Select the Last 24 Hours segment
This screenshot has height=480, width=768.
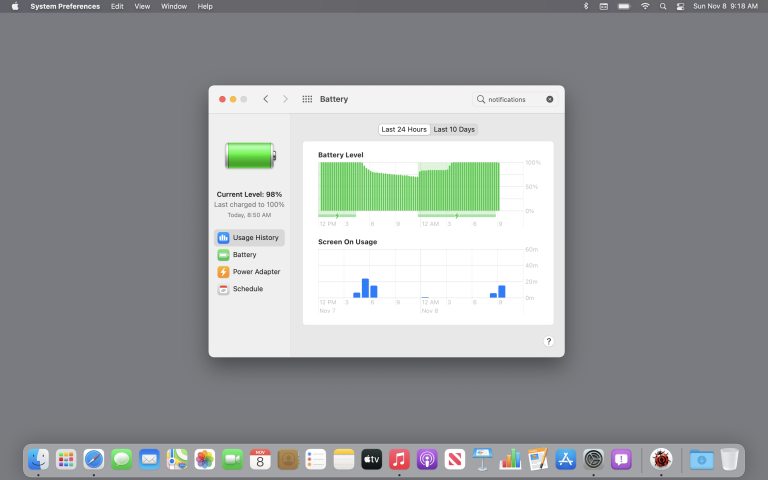(404, 129)
